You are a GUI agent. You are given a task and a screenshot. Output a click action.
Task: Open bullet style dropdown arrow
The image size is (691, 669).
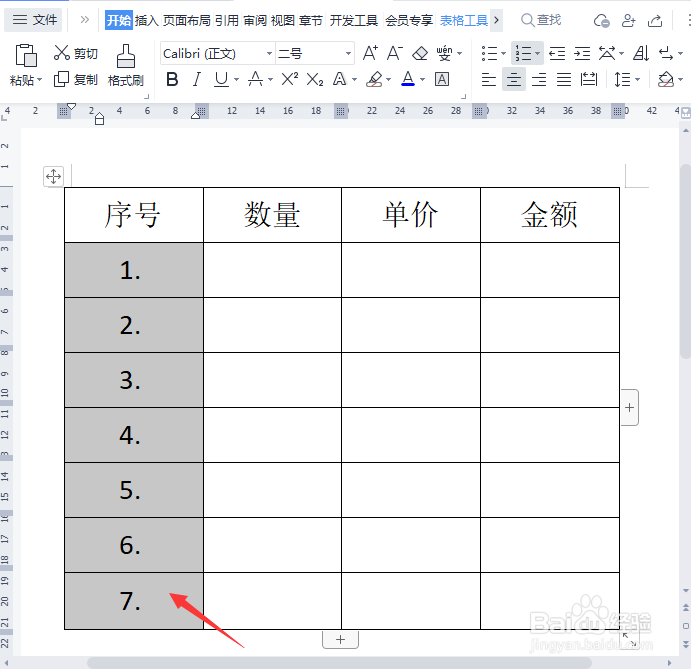[x=503, y=54]
